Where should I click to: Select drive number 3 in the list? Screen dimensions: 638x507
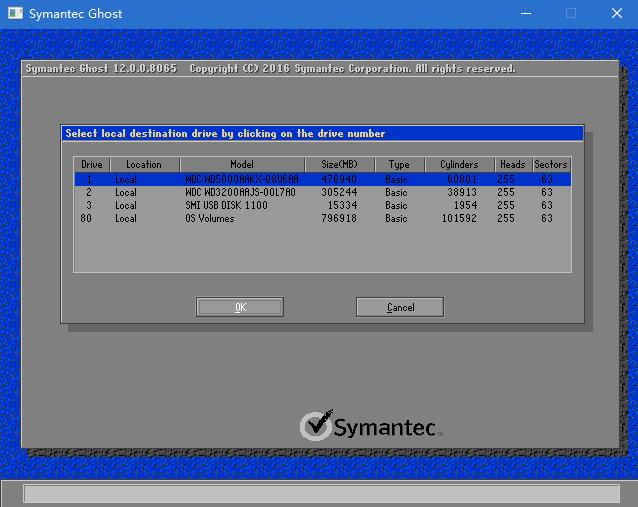pyautogui.click(x=89, y=205)
